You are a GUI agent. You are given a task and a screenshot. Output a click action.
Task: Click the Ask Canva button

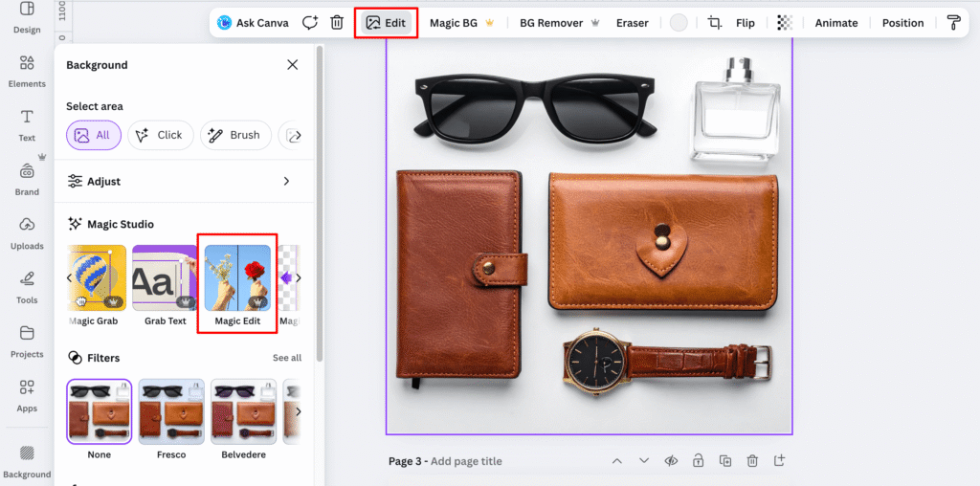tap(253, 23)
